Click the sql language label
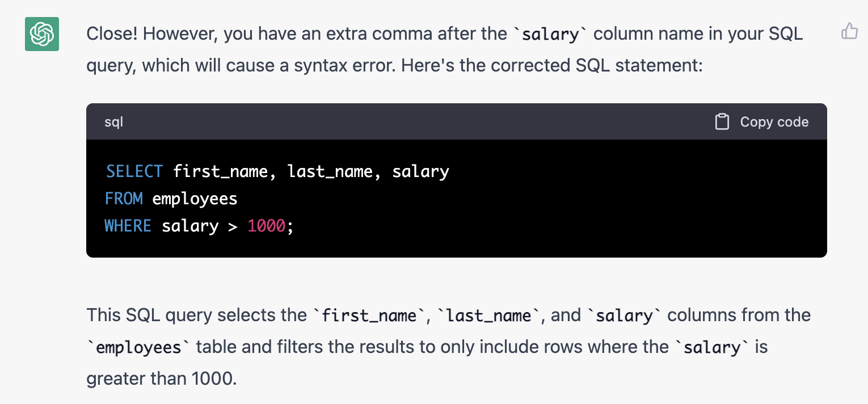The width and height of the screenshot is (868, 404). [113, 122]
